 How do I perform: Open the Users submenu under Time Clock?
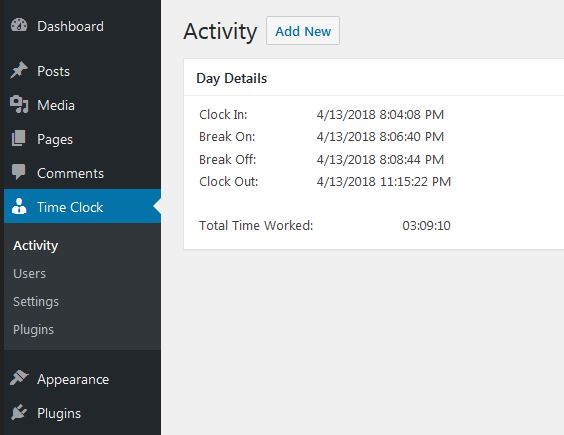pyautogui.click(x=29, y=273)
